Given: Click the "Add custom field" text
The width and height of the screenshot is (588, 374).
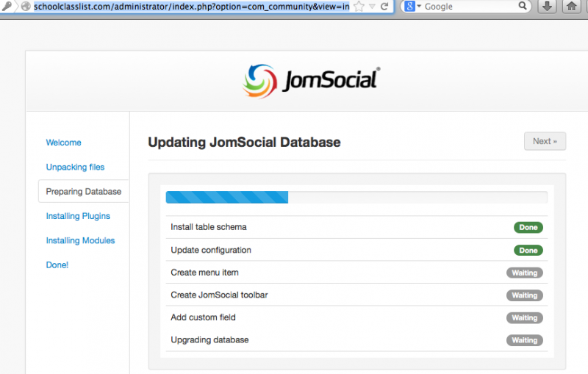Looking at the screenshot, I should 203,317.
